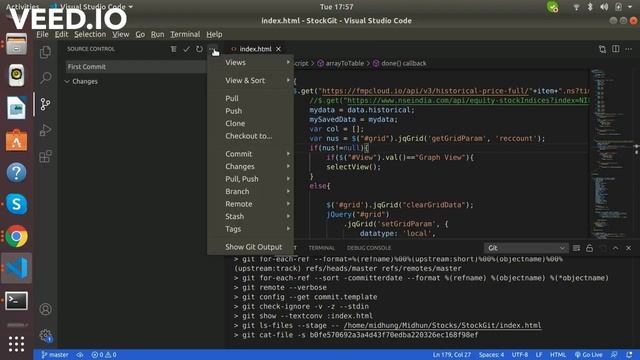
Task: Expand the Commit submenu
Action: pyautogui.click(x=250, y=154)
